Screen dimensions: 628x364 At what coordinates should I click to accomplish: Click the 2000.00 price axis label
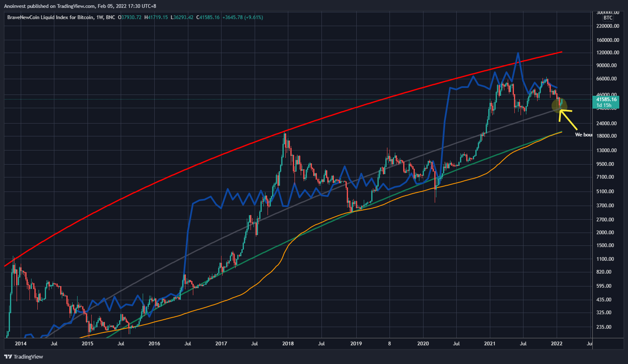[605, 233]
